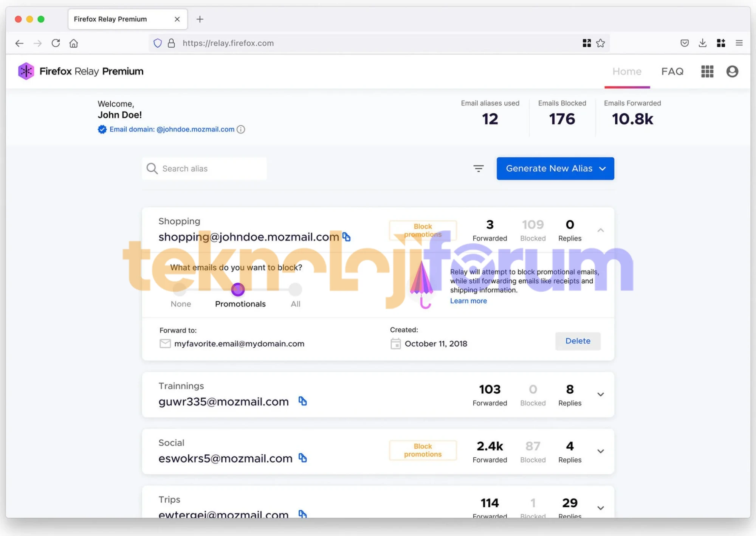Copy the eswokrs5@mozmail.com alias
Viewport: 756px width, 536px height.
tap(302, 458)
